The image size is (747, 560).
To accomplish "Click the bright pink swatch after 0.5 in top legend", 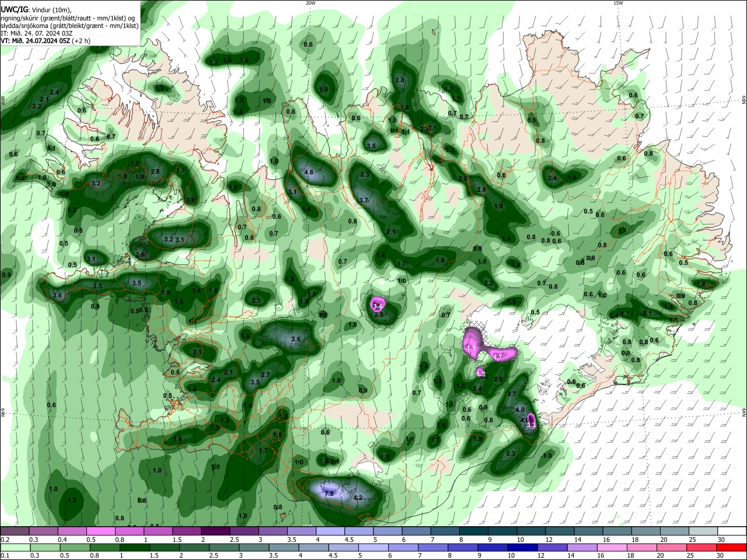I will 101,531.
